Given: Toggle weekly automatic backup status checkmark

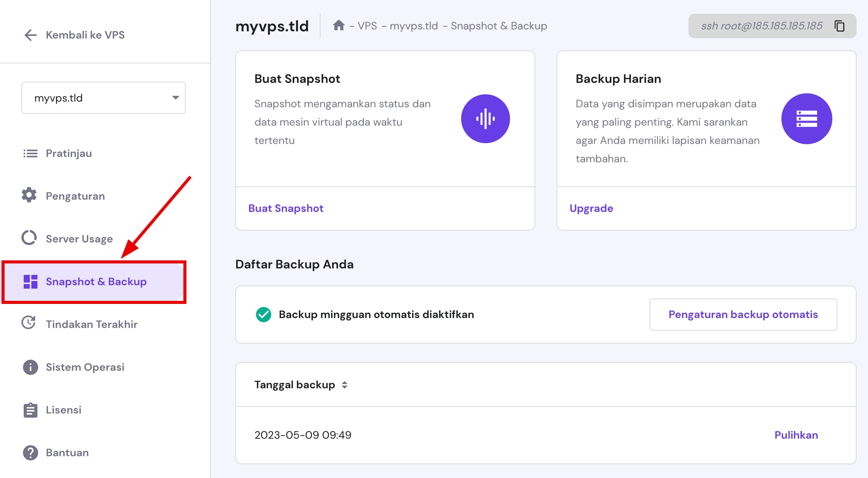Looking at the screenshot, I should coord(263,314).
